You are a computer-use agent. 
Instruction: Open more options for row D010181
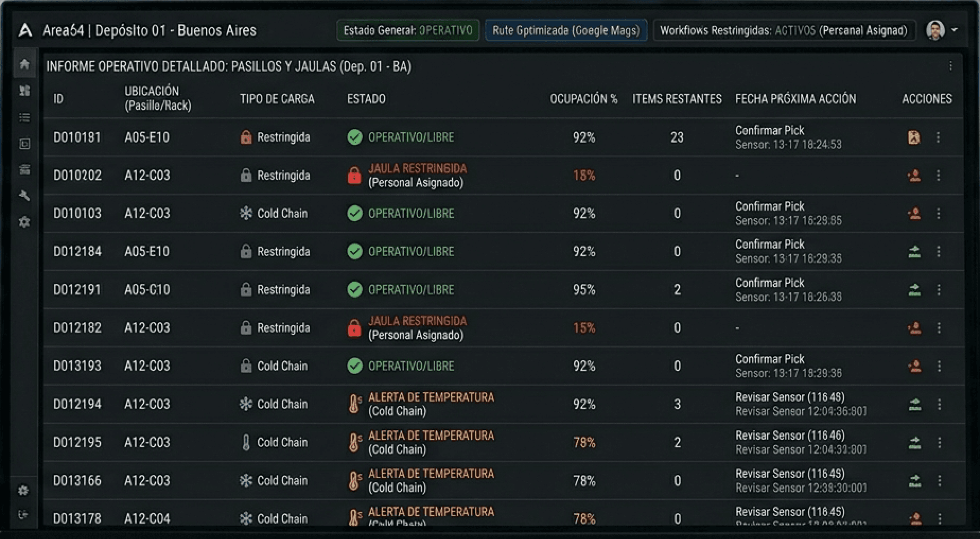click(x=938, y=137)
